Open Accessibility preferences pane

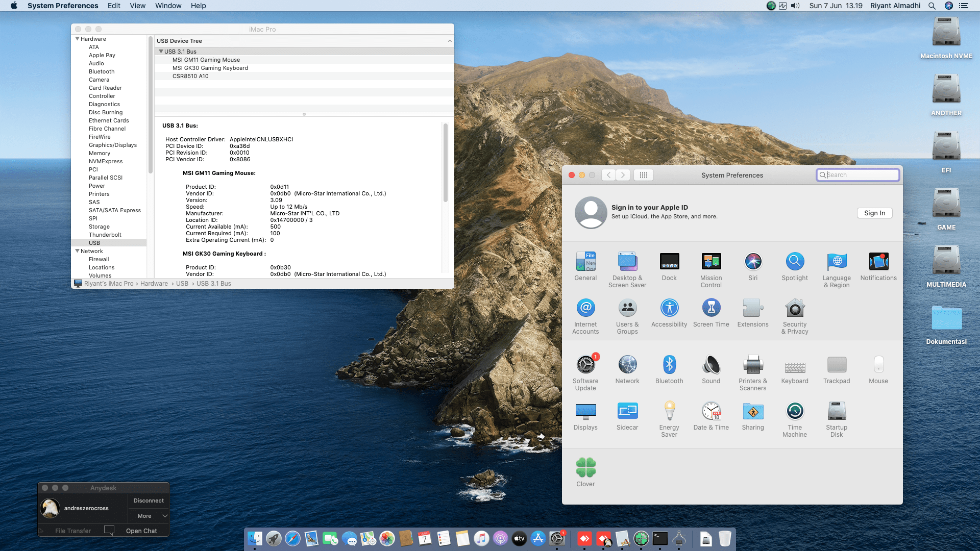pyautogui.click(x=669, y=313)
